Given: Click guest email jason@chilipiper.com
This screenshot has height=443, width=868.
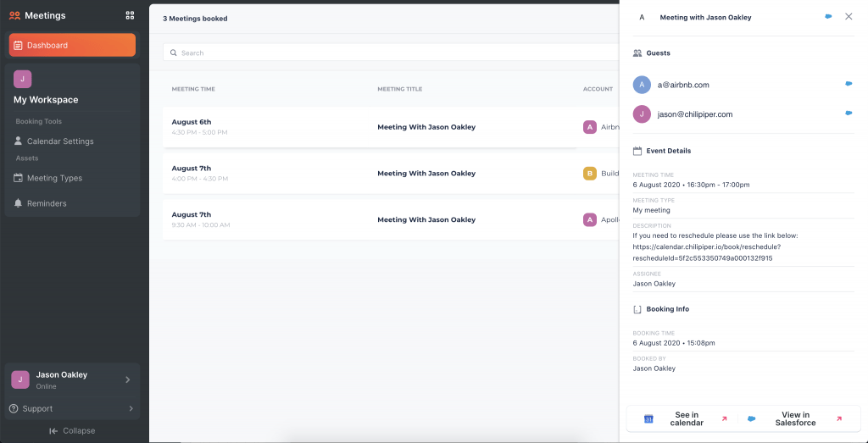Looking at the screenshot, I should [x=695, y=114].
